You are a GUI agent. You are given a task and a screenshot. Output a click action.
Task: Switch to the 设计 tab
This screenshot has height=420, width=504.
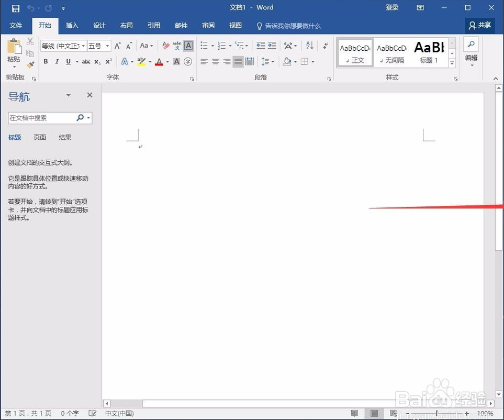coord(99,26)
